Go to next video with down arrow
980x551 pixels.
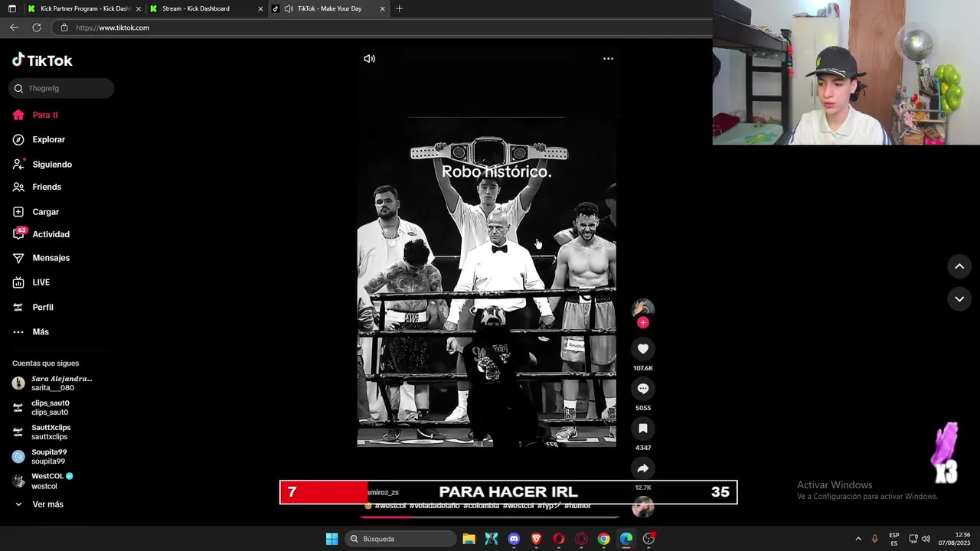pos(959,299)
